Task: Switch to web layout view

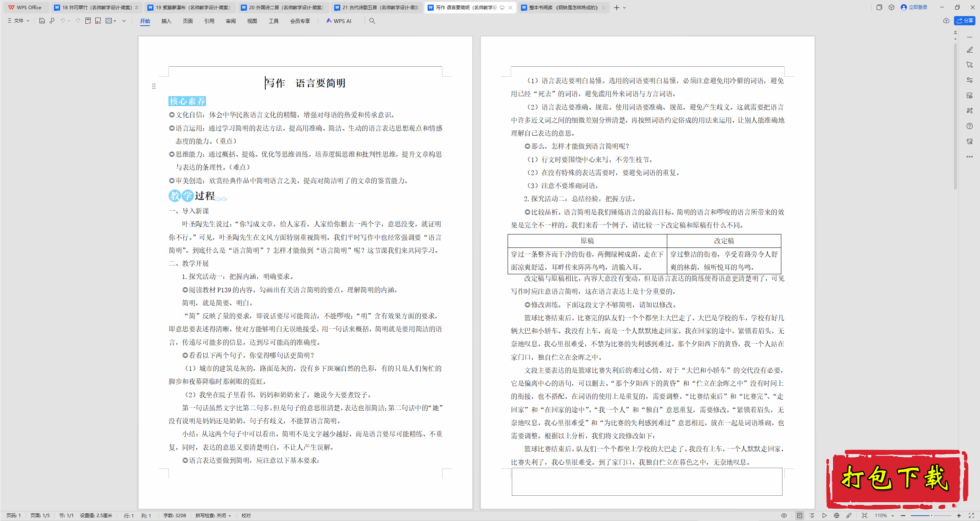Action: (x=836, y=515)
